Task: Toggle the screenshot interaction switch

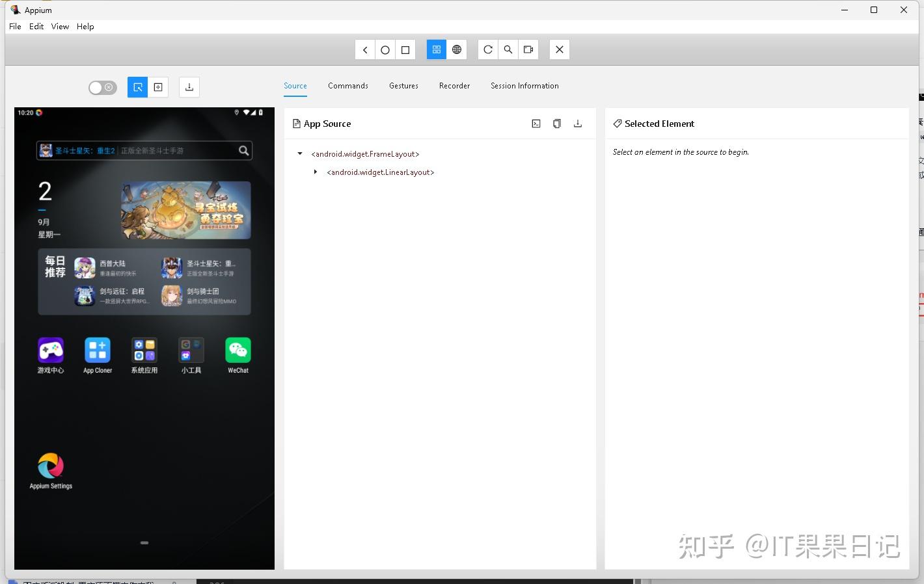Action: pyautogui.click(x=102, y=86)
